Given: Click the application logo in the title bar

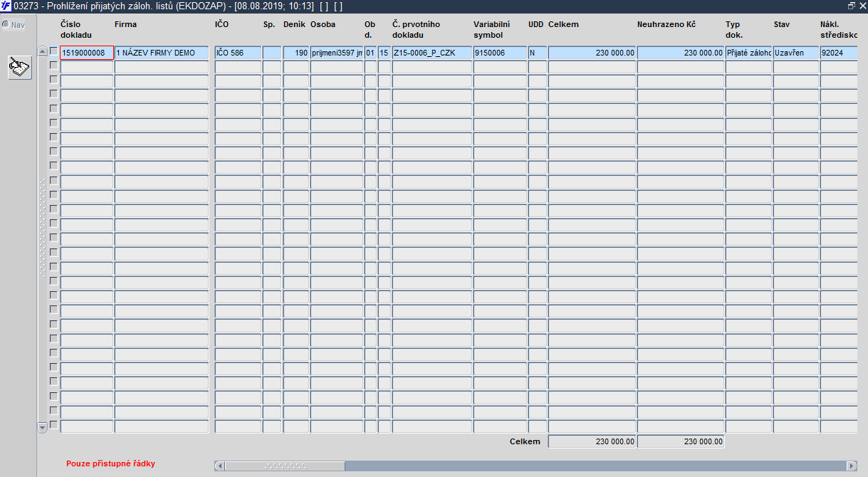Looking at the screenshot, I should click(x=6, y=6).
